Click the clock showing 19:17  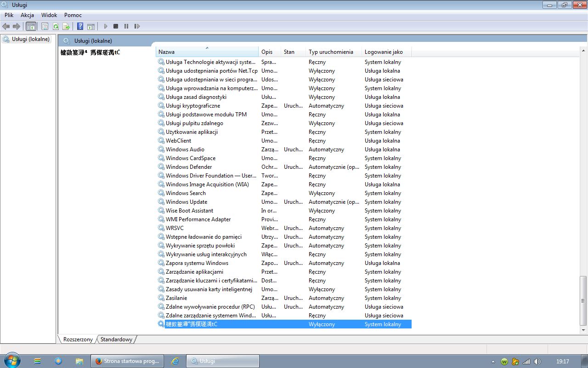click(562, 362)
